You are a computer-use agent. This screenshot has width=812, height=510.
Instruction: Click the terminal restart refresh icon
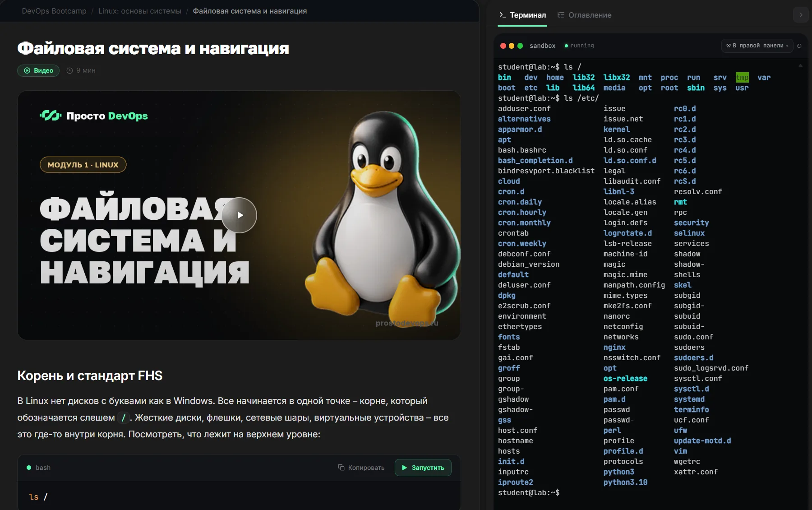[x=799, y=46]
